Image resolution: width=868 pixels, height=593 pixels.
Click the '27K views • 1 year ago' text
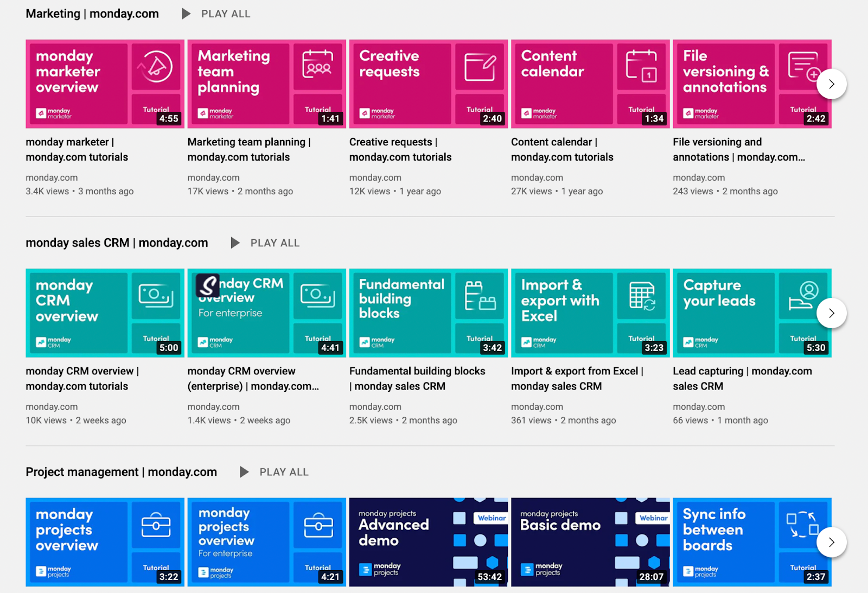point(557,191)
